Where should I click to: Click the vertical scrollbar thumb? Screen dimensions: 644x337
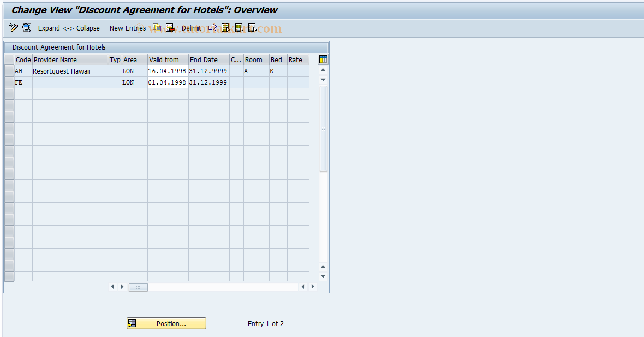[324, 129]
